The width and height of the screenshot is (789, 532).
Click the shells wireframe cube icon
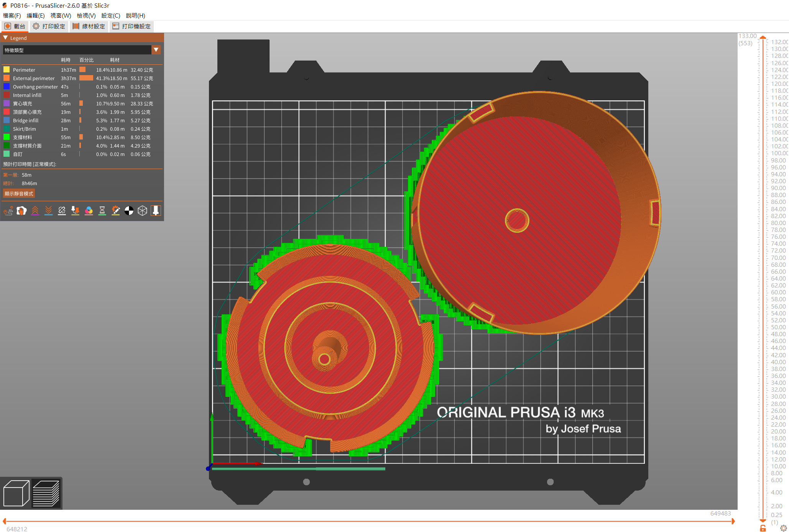pyautogui.click(x=142, y=211)
